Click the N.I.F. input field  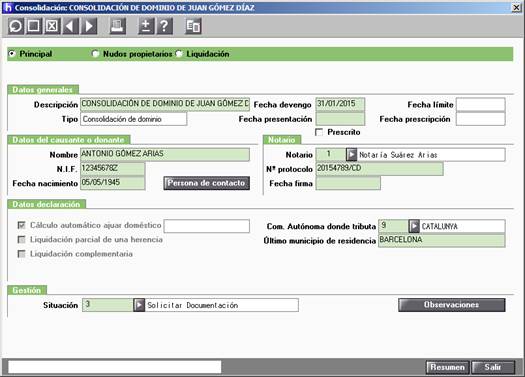click(113, 169)
